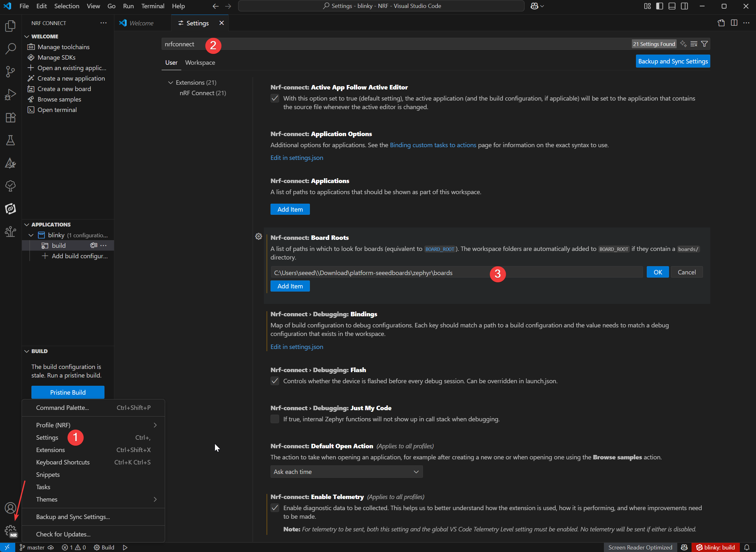Viewport: 756px width, 552px height.
Task: Click the Board Roots path input field
Action: coord(457,272)
